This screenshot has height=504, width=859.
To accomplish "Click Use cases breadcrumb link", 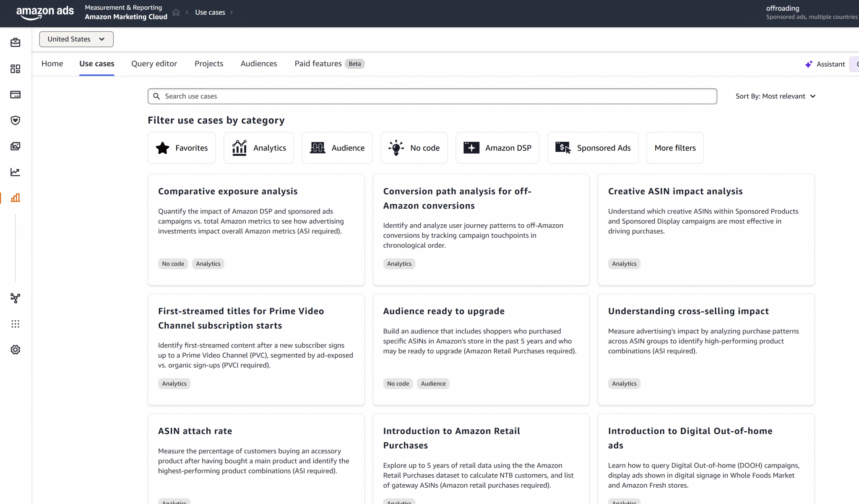I will 210,13.
